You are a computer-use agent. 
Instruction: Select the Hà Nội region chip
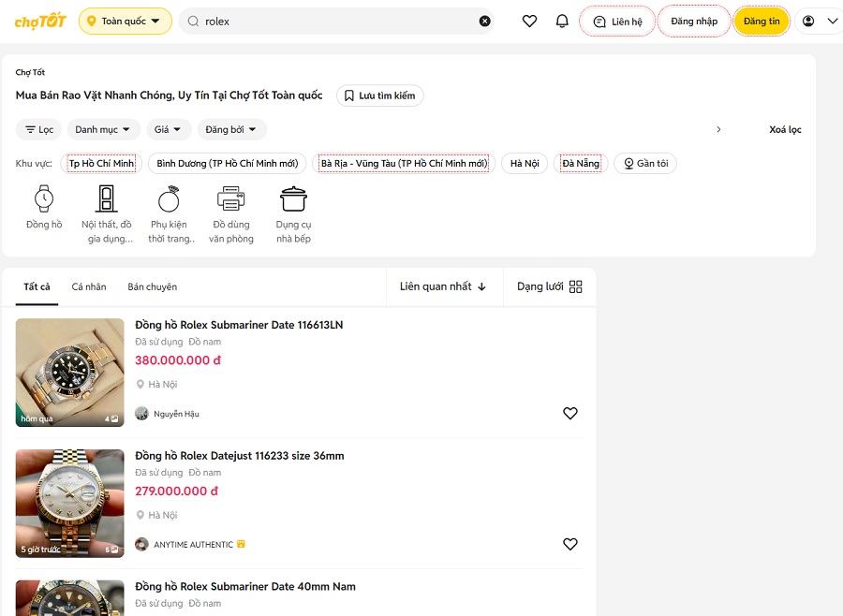[x=525, y=164]
